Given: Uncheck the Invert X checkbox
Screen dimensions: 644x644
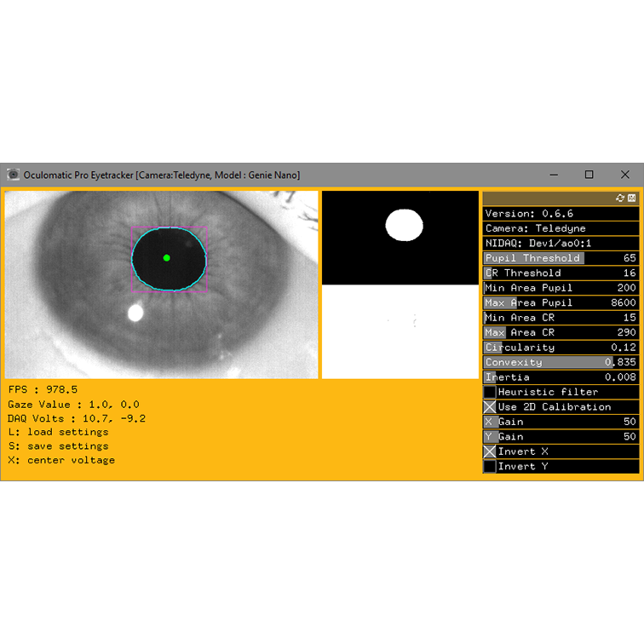Looking at the screenshot, I should (490, 451).
